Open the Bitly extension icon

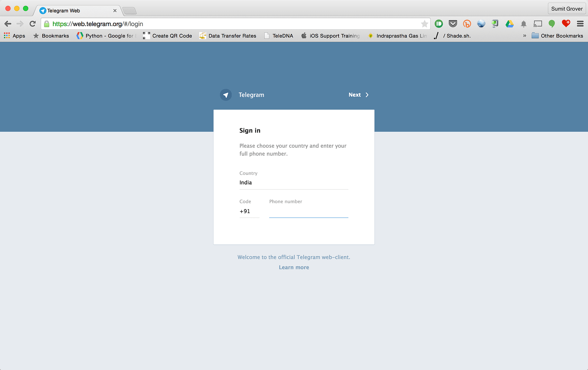pos(467,24)
